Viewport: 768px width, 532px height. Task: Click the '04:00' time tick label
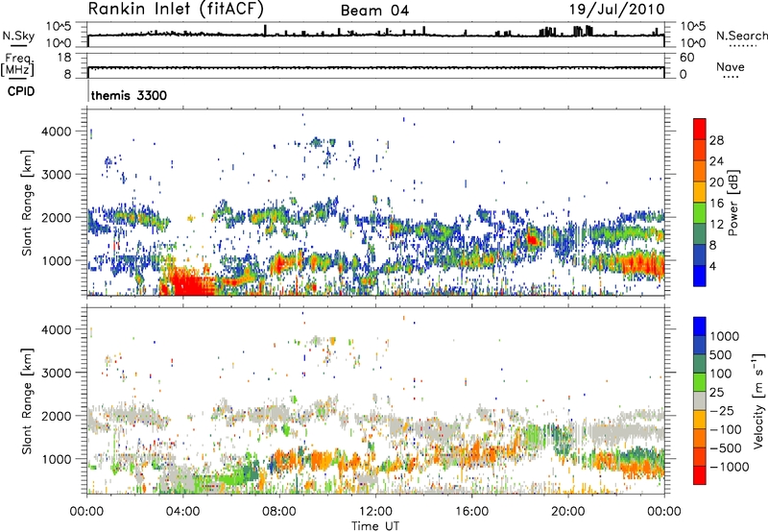(x=182, y=512)
